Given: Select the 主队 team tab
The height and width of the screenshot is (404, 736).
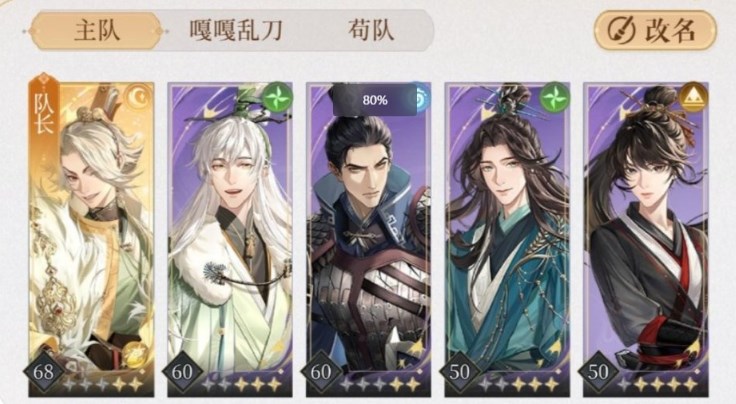Looking at the screenshot, I should (x=97, y=31).
